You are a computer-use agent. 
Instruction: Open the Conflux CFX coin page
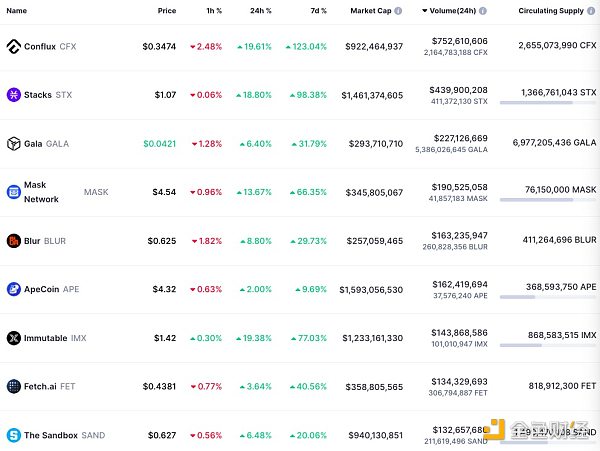click(x=40, y=47)
